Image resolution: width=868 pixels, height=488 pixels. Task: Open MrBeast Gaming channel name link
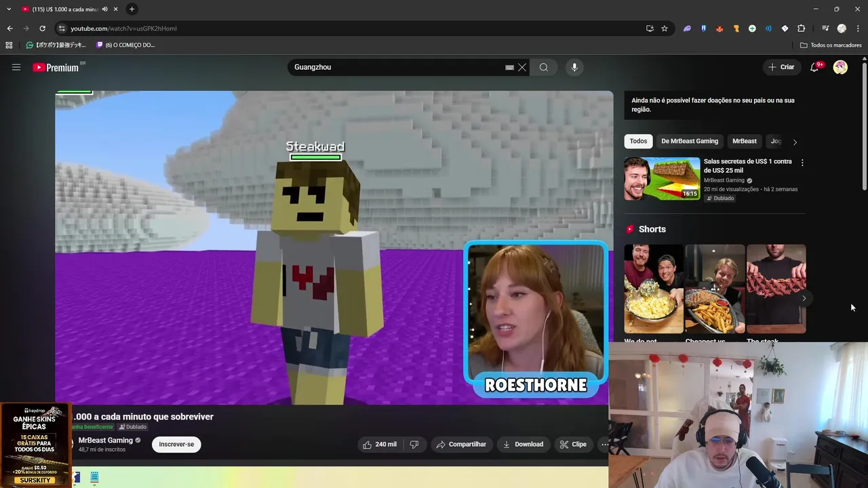coord(105,441)
